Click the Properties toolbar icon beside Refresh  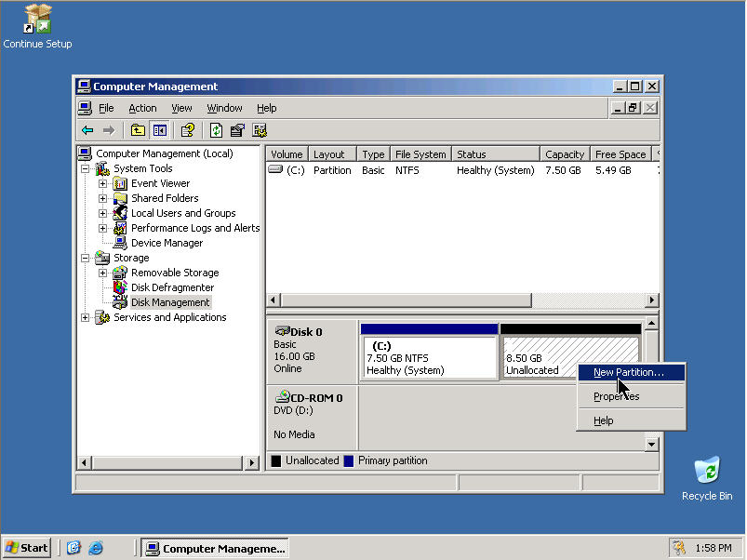pos(237,130)
